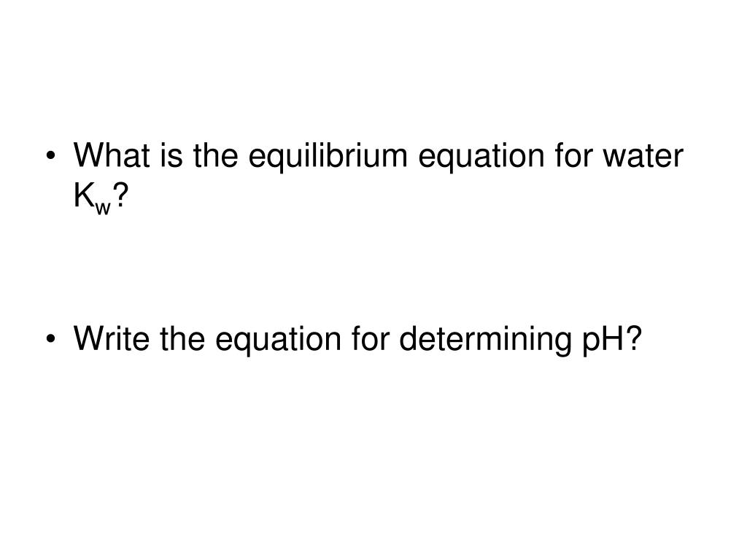
Task: Click the word "is" in the first bullet
Action: (x=171, y=155)
